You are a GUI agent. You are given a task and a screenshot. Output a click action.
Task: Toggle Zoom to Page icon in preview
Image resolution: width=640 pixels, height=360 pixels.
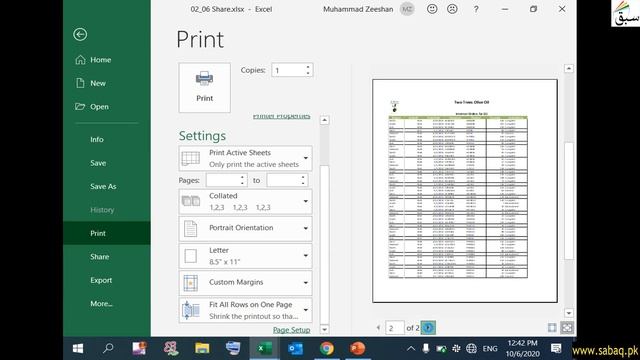[567, 328]
